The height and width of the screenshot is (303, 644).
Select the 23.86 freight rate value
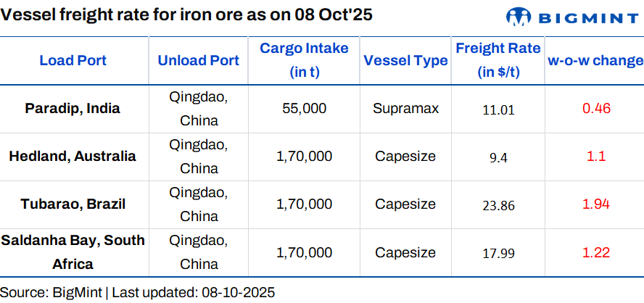pos(498,205)
